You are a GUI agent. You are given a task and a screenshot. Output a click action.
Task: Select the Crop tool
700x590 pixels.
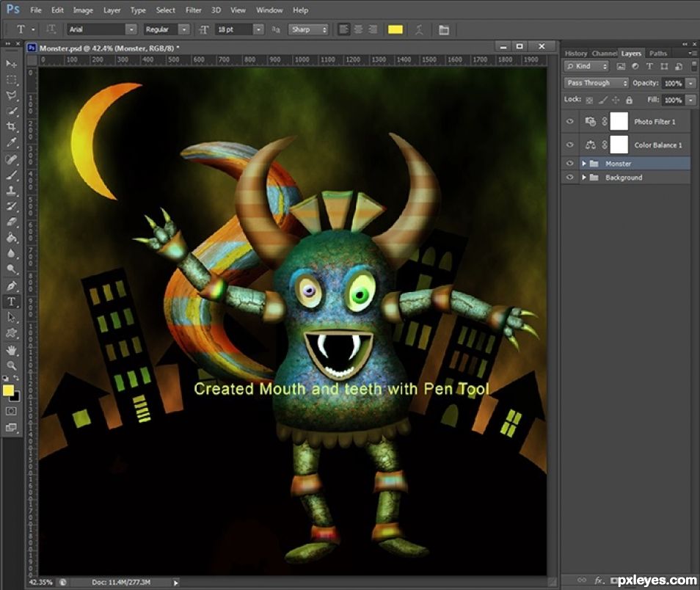(11, 127)
